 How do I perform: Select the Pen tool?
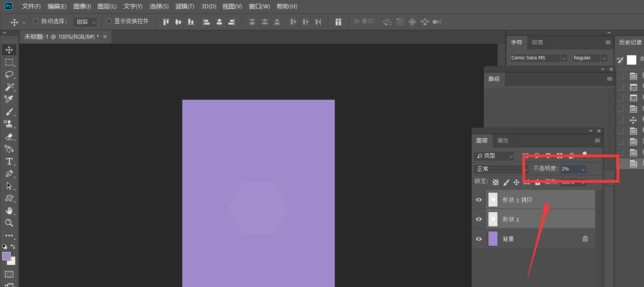[x=9, y=174]
